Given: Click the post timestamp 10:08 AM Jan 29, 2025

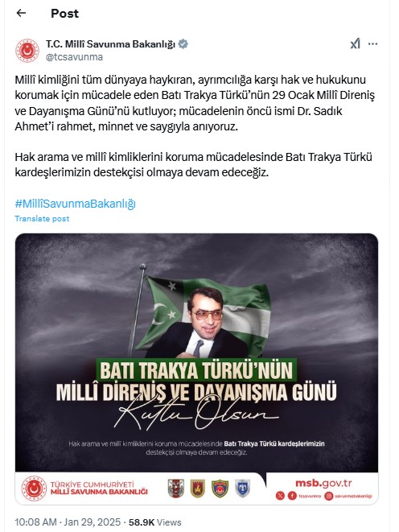Looking at the screenshot, I should pos(68,522).
